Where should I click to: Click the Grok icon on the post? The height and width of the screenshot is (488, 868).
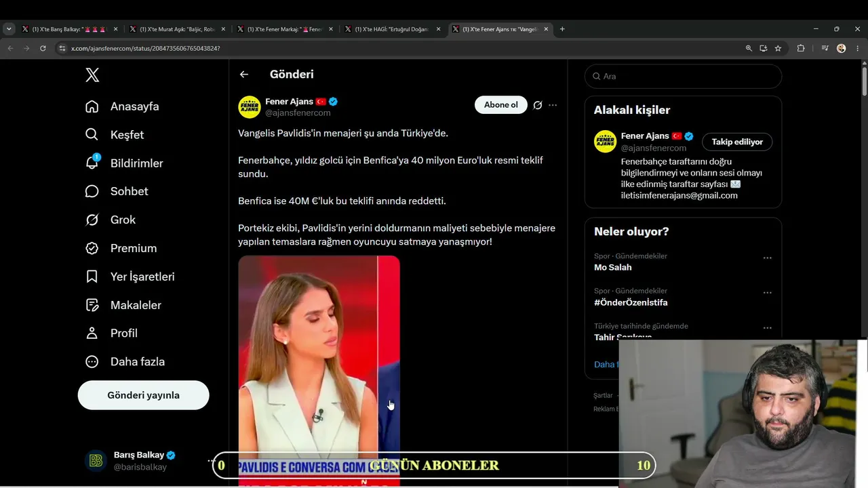538,105
